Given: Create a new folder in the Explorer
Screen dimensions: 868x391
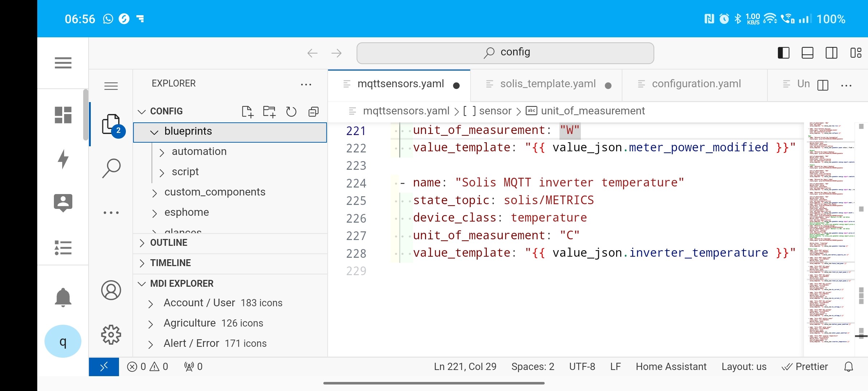Looking at the screenshot, I should (269, 111).
